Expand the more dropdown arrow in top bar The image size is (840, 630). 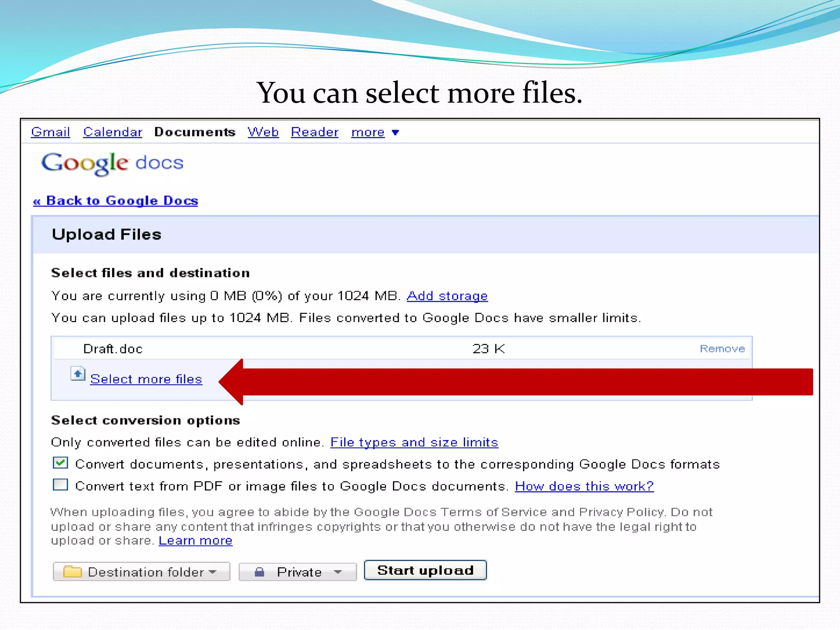[x=395, y=132]
